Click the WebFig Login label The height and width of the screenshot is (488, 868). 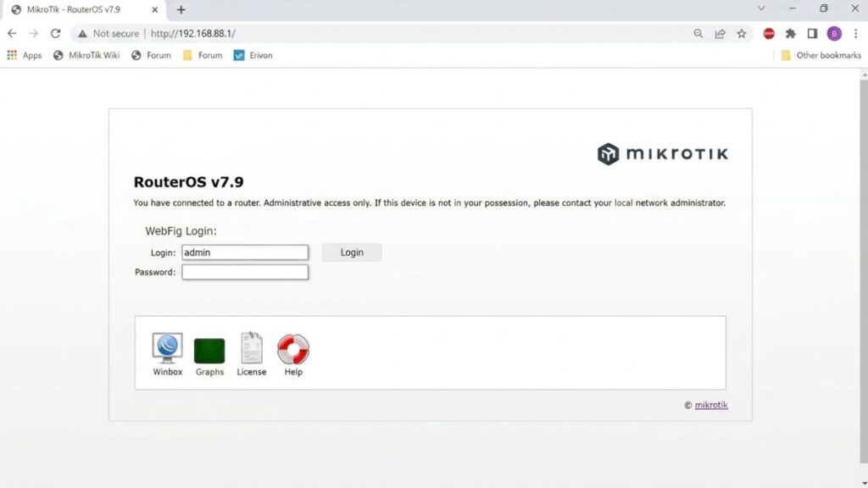tap(181, 231)
